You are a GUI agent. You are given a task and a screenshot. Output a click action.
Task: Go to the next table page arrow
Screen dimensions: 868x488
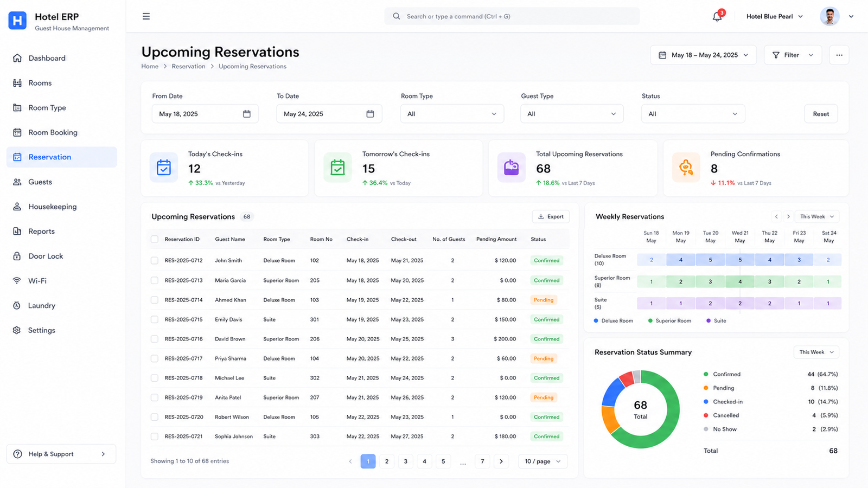click(x=501, y=461)
